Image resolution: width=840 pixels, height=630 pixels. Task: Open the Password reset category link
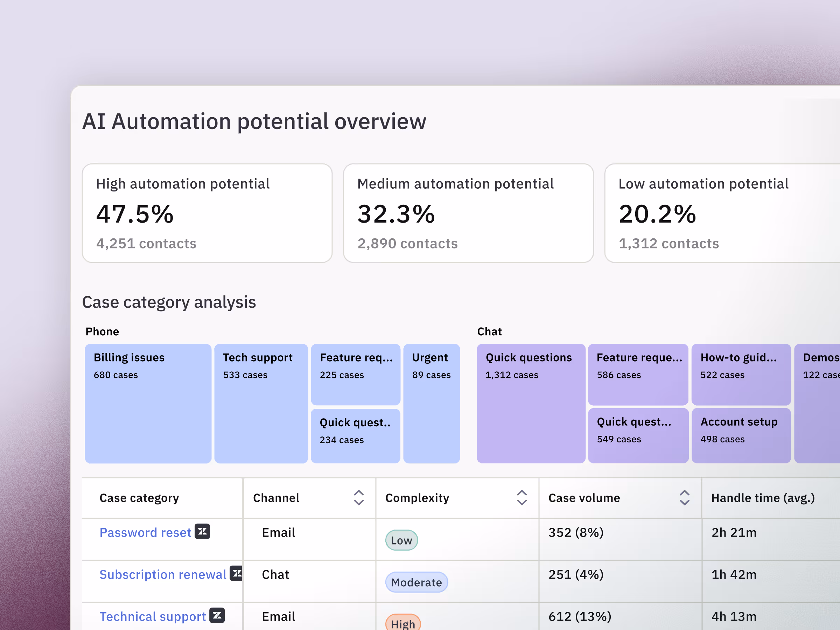(x=145, y=532)
